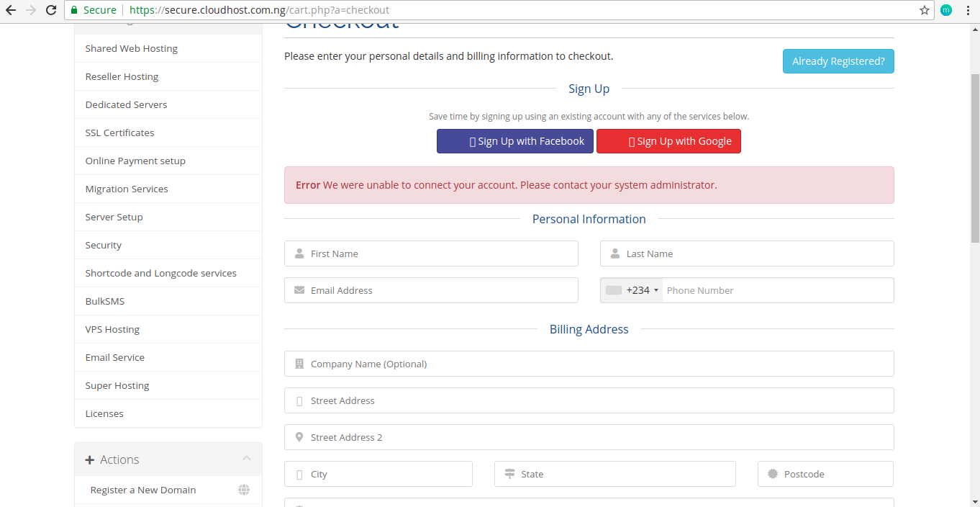Click the Street Address field

coord(589,400)
